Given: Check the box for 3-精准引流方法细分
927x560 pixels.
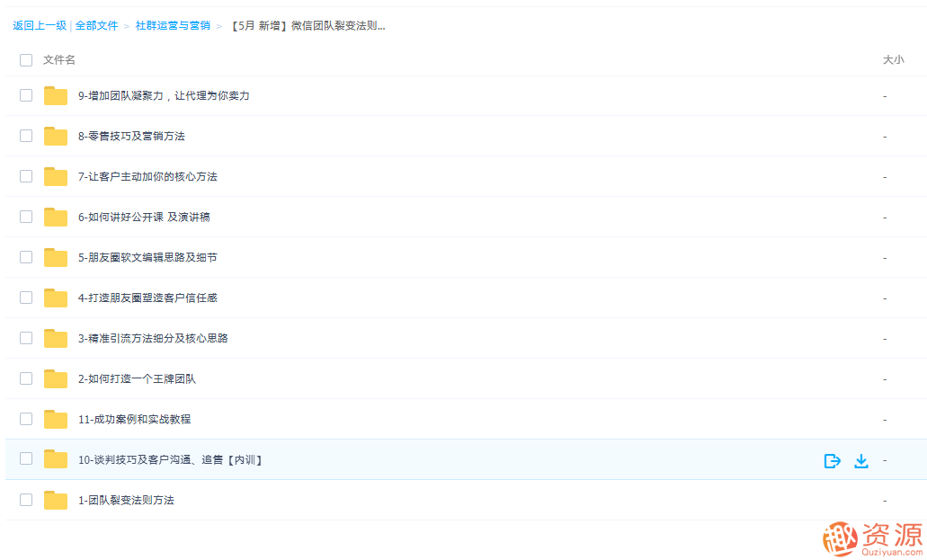Looking at the screenshot, I should pyautogui.click(x=26, y=338).
